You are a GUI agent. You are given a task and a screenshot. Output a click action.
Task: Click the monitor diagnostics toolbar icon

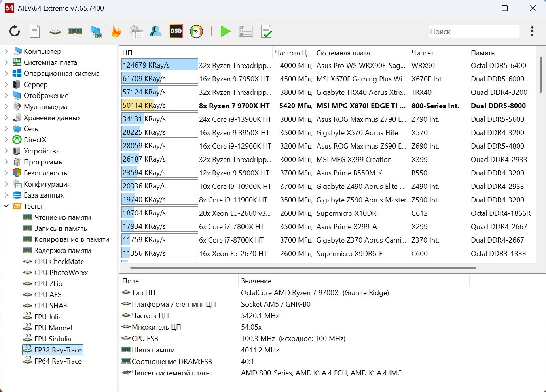(96, 31)
